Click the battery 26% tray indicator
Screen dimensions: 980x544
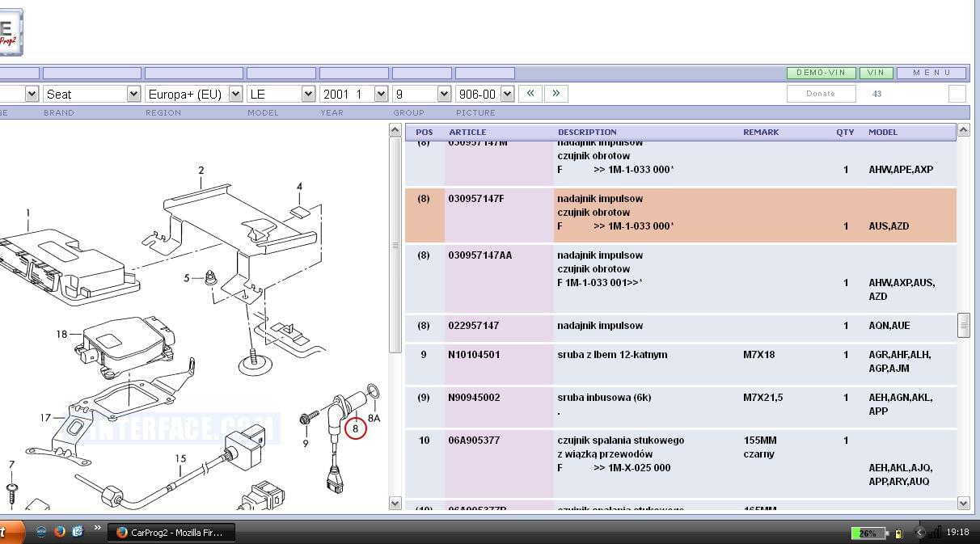(868, 533)
